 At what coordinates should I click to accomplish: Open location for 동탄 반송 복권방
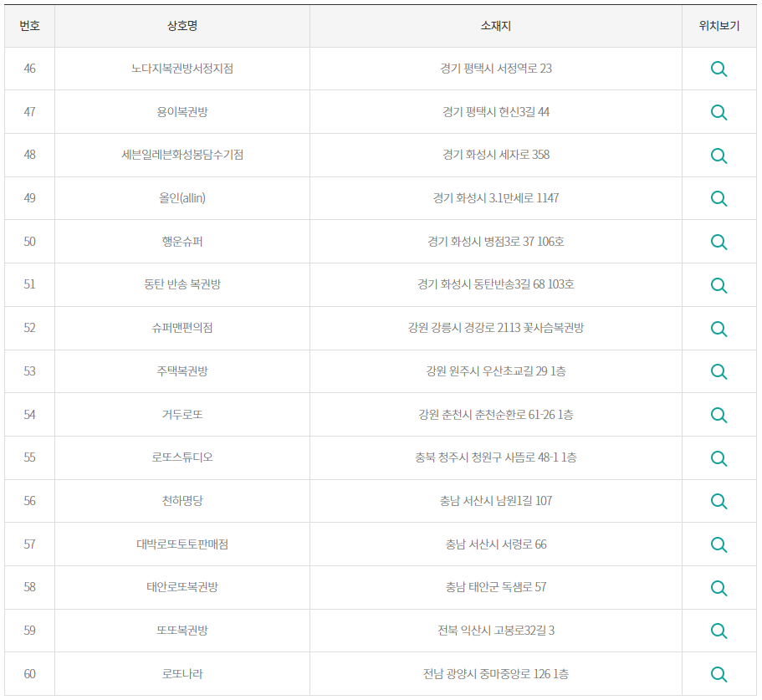[x=719, y=285]
